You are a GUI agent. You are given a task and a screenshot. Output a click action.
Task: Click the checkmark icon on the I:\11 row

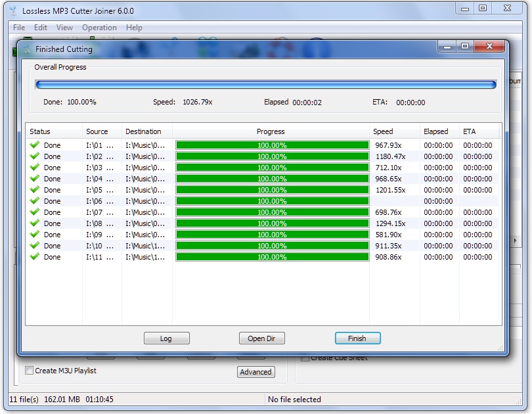pyautogui.click(x=35, y=256)
